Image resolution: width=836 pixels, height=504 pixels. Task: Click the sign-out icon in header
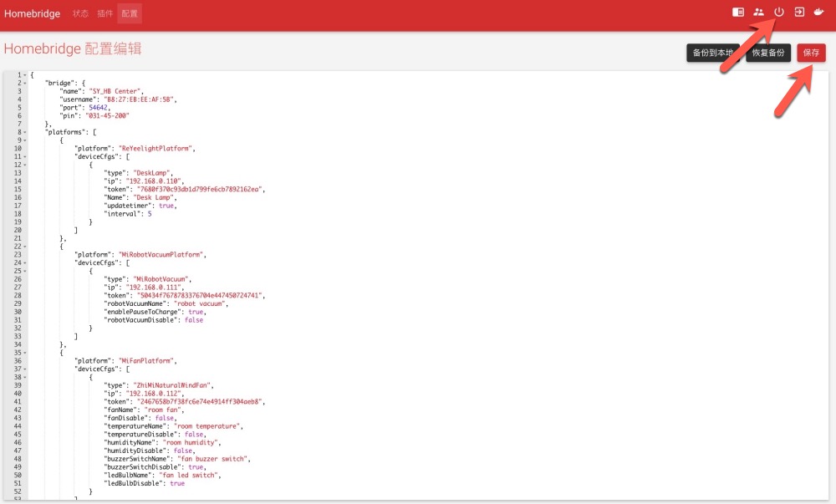799,12
